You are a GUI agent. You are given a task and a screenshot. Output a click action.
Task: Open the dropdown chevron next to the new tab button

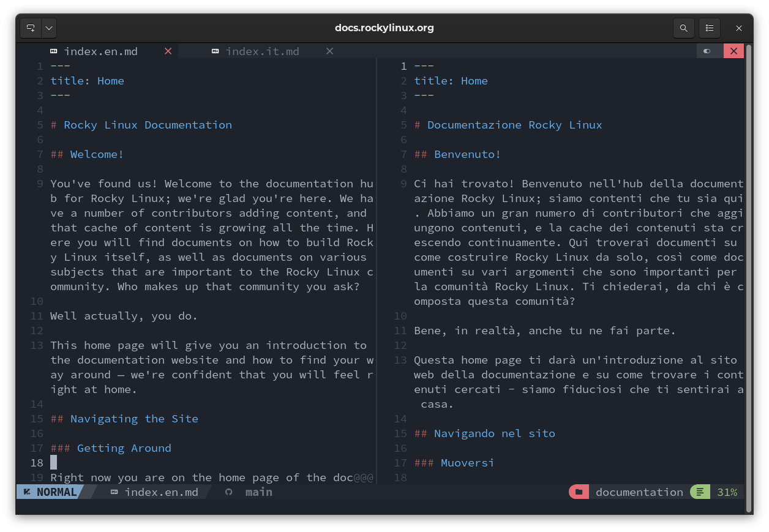tap(48, 28)
